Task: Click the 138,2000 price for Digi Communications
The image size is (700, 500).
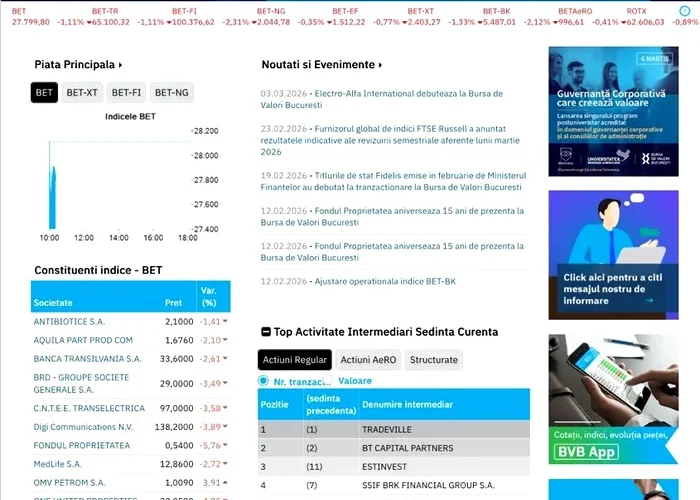Action: point(174,427)
